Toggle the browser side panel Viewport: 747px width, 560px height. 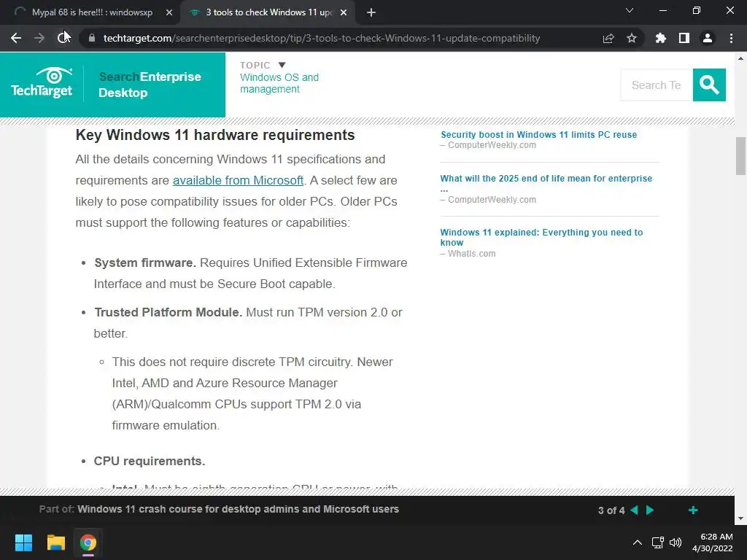pos(684,38)
